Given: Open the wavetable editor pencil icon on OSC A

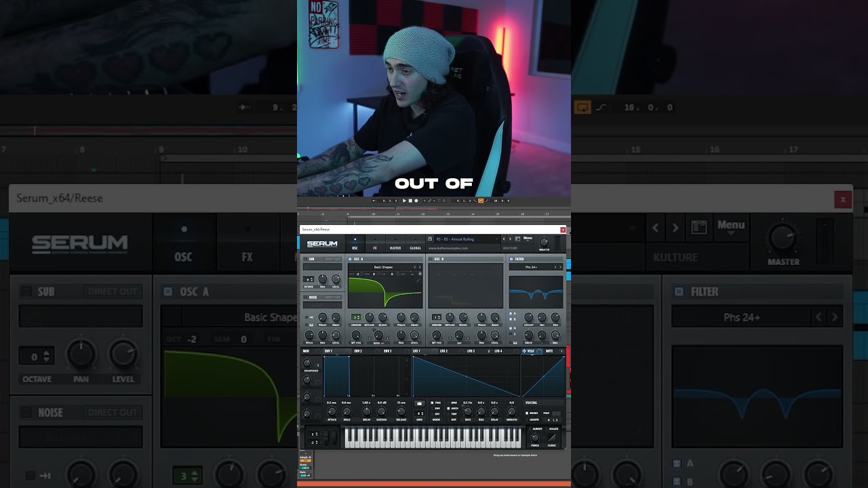Looking at the screenshot, I should [418, 280].
